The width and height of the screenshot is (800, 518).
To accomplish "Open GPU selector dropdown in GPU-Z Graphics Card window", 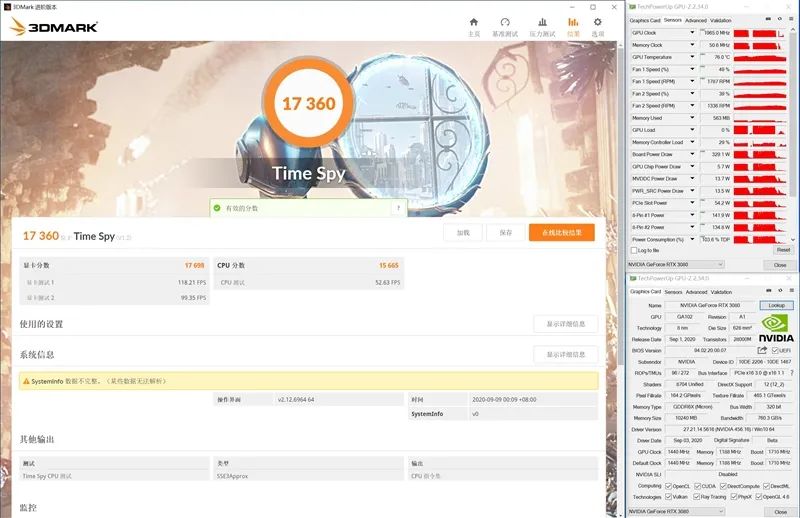I will (x=676, y=511).
